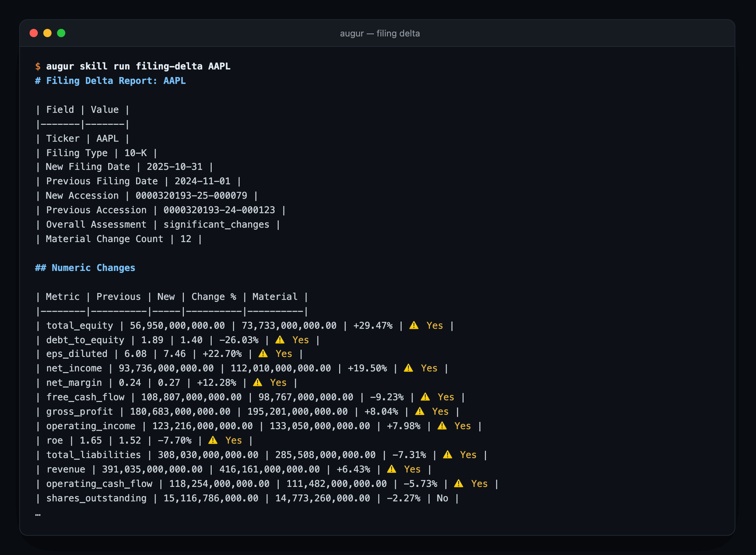Maximize the terminal with the green button
Screen dimensions: 756x555
[x=61, y=33]
